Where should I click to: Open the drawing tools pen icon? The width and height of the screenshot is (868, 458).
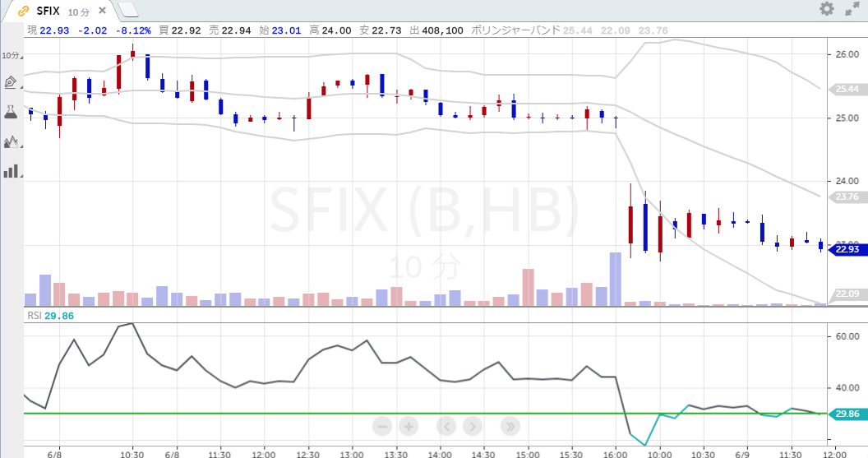tap(11, 82)
